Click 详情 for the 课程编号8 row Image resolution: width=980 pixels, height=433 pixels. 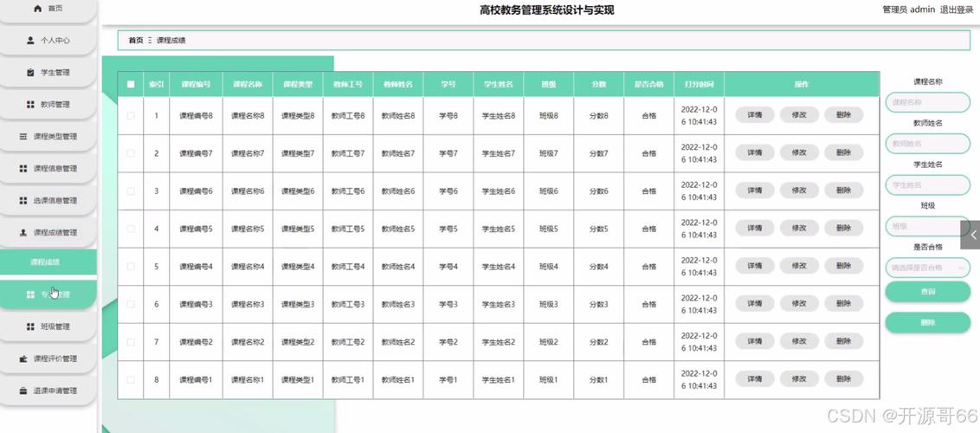[x=754, y=115]
